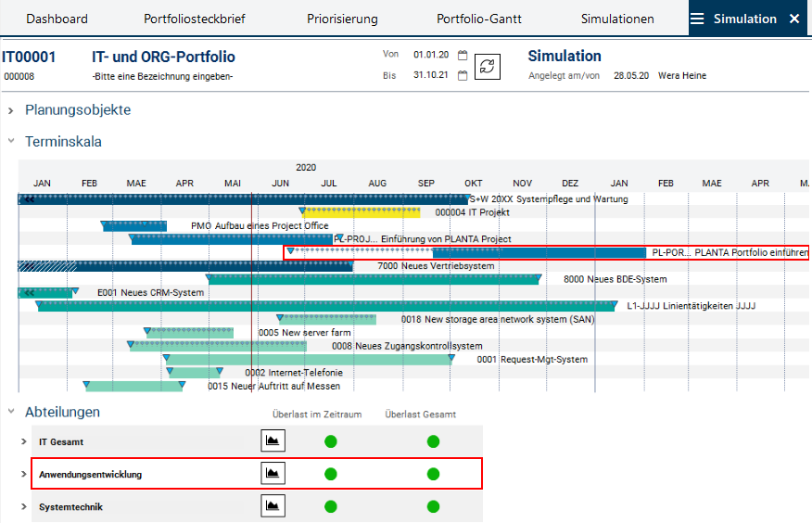Close the Simulation tab with the X
This screenshot has height=523, width=812.
pos(793,19)
